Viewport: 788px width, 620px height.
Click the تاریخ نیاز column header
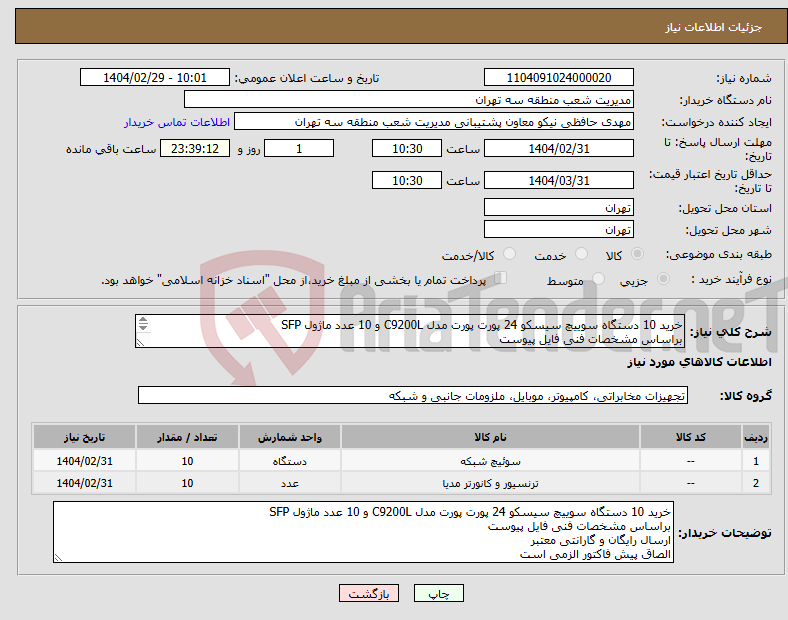[x=84, y=437]
